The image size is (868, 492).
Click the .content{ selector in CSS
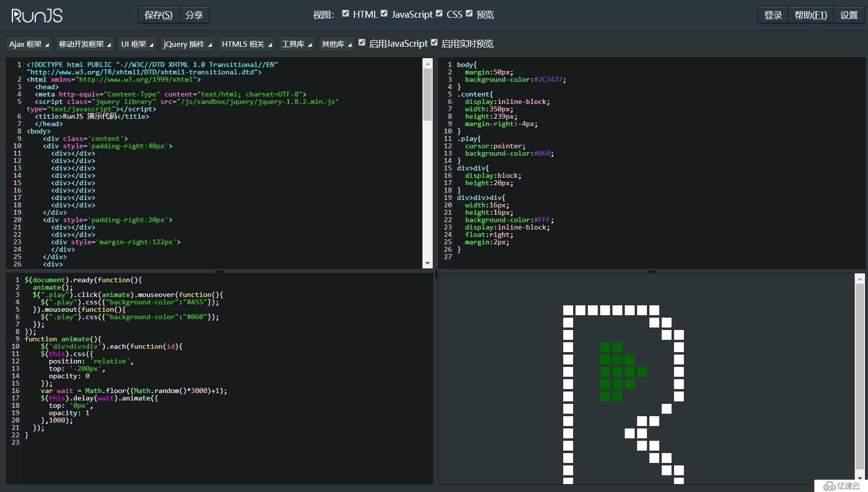pyautogui.click(x=475, y=94)
